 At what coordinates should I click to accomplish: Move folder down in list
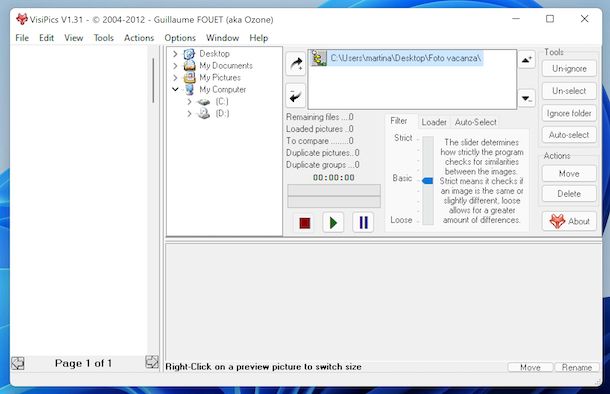point(527,98)
